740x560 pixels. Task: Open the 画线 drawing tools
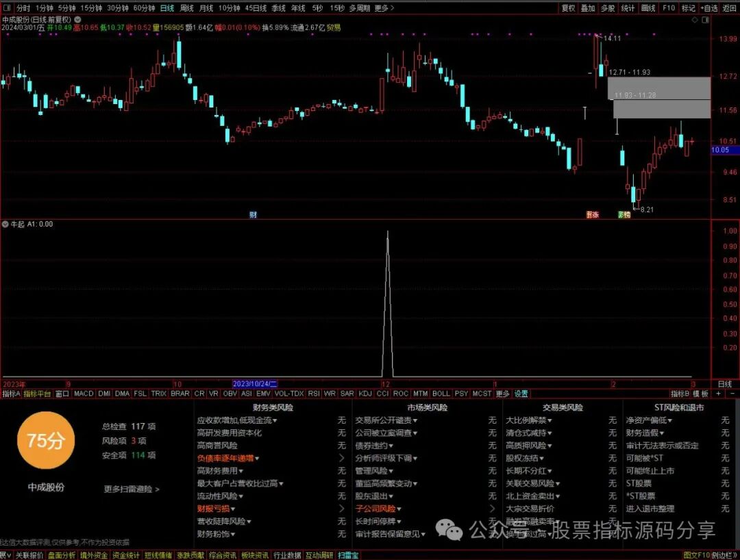coord(648,8)
